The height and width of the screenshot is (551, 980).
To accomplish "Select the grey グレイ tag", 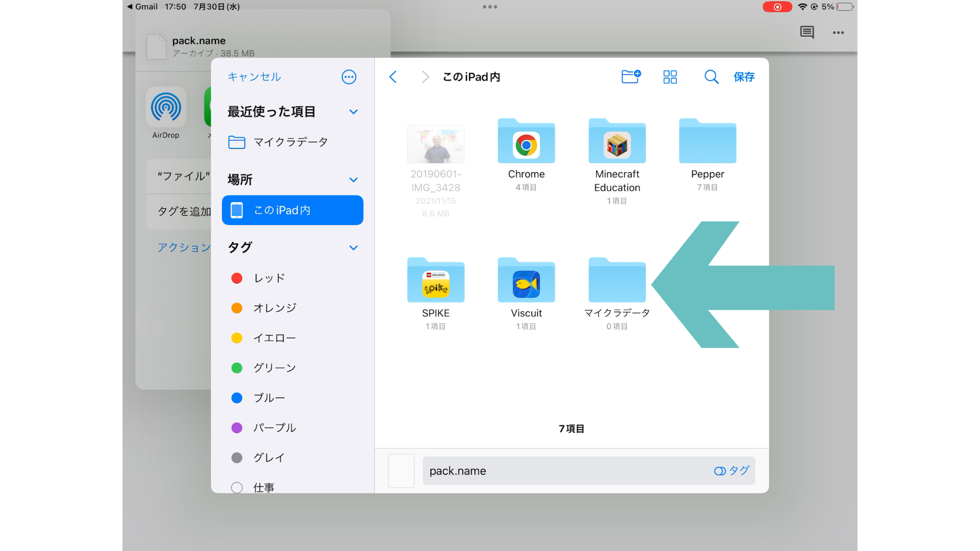I will tap(237, 458).
